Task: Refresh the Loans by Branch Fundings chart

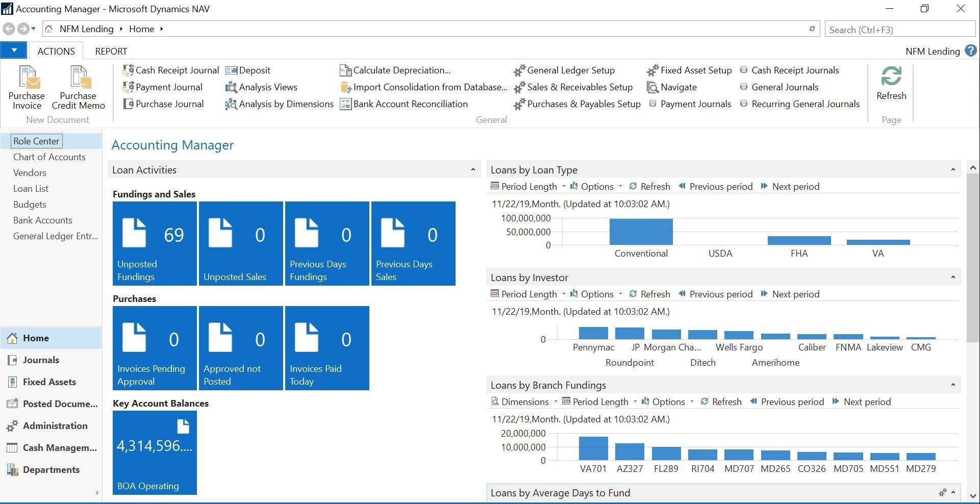Action: pos(721,402)
